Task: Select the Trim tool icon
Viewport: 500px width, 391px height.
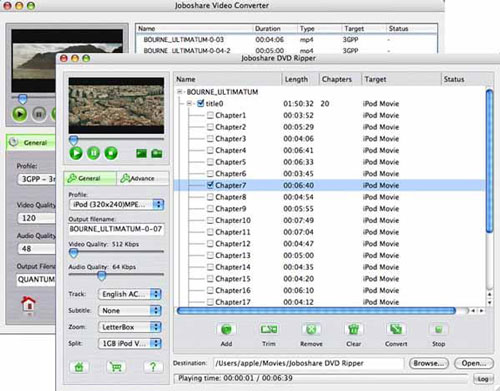Action: pos(269,330)
